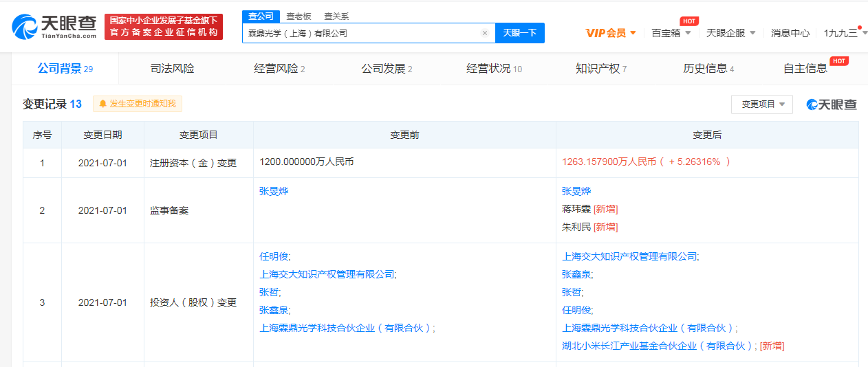Select the 查关系 search tab
Image resolution: width=868 pixels, height=367 pixels.
tap(336, 16)
